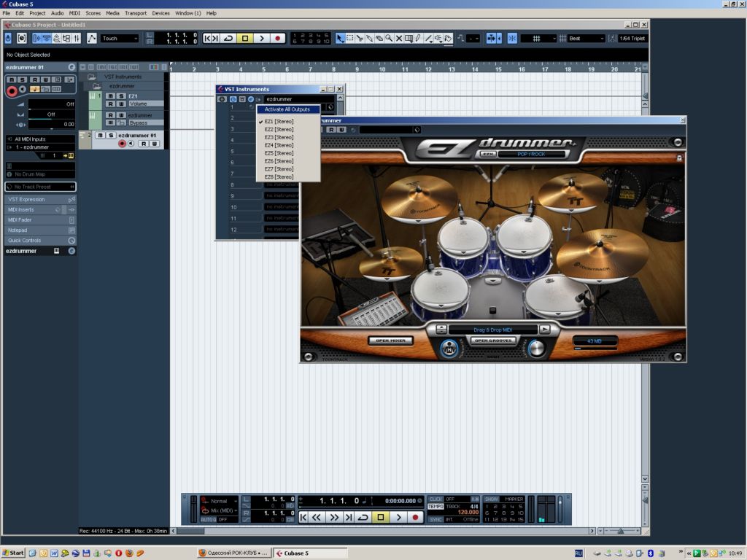The image size is (747, 560).
Task: Open the Touch automation mode dropdown
Action: [120, 38]
